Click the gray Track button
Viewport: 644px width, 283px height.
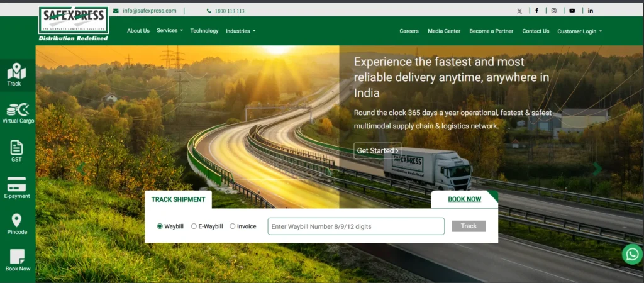point(469,226)
